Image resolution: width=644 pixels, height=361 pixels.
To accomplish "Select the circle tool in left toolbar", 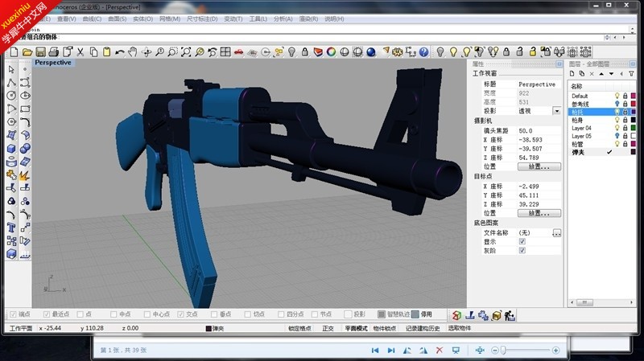I will 11,96.
